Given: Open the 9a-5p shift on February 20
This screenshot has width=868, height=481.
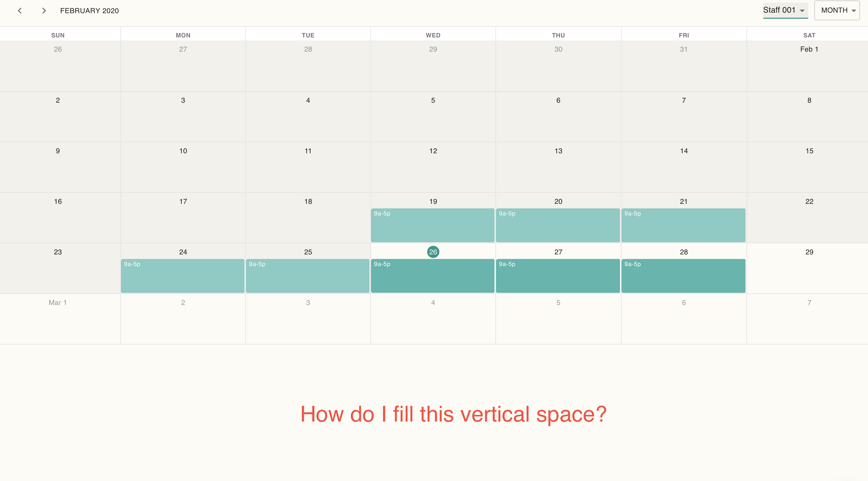Looking at the screenshot, I should click(558, 225).
